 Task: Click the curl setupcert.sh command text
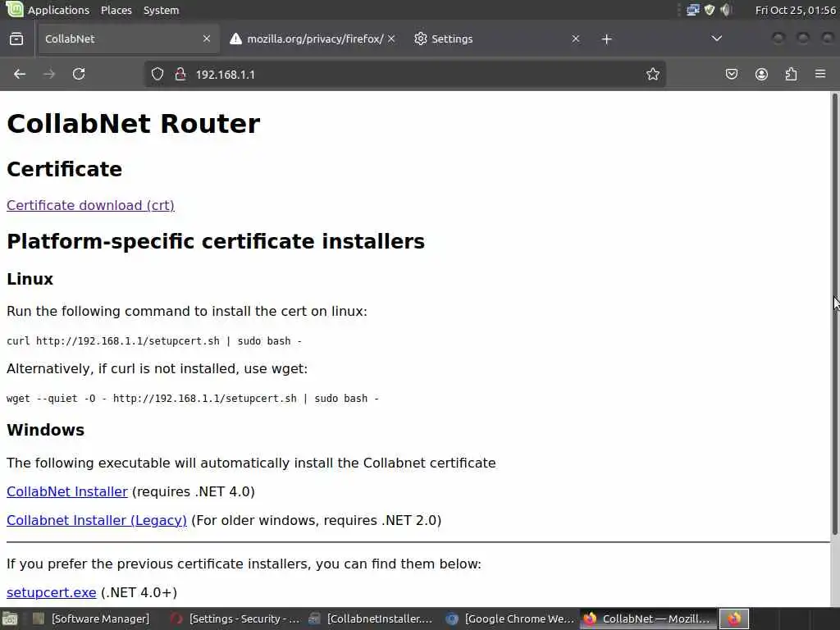pyautogui.click(x=154, y=340)
